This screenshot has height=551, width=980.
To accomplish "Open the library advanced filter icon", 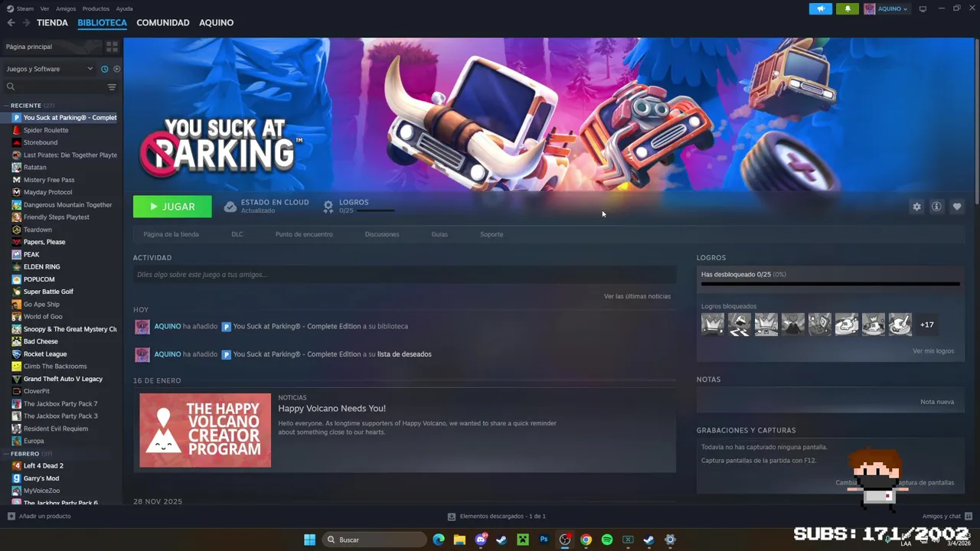I will [112, 87].
